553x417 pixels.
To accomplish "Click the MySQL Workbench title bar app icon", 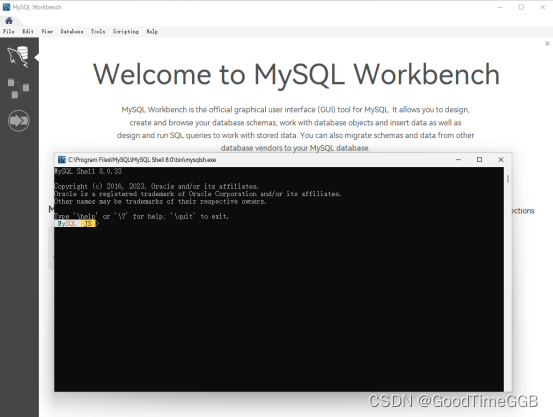I will [x=6, y=7].
